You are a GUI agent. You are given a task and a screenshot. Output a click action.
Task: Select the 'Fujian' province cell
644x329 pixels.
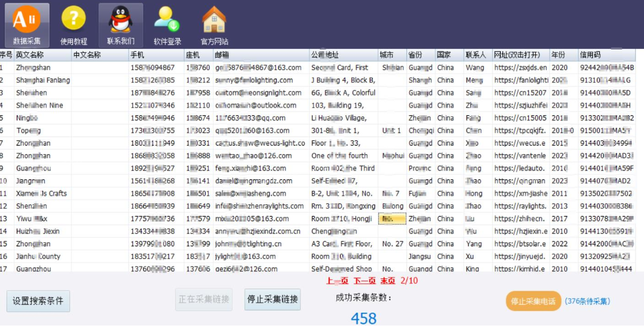click(421, 193)
